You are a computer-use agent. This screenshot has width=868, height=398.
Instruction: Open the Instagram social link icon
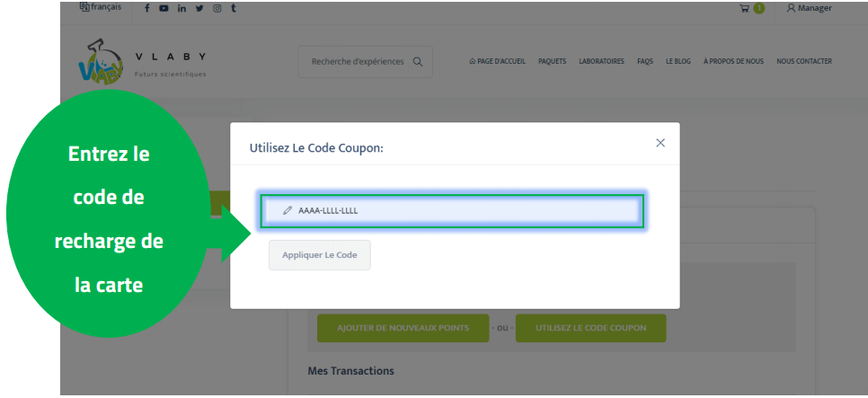point(217,8)
